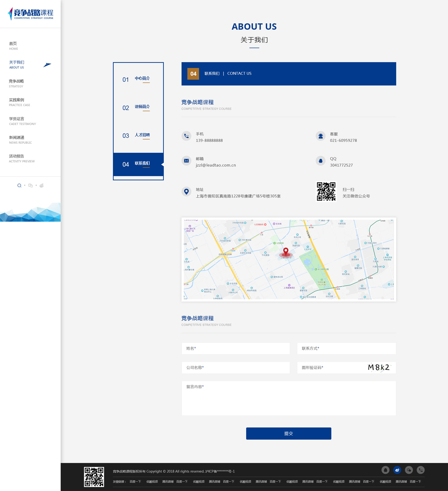Viewport: 448px width, 491px height.
Task: Click the footer phone round icon
Action: pyautogui.click(x=420, y=470)
